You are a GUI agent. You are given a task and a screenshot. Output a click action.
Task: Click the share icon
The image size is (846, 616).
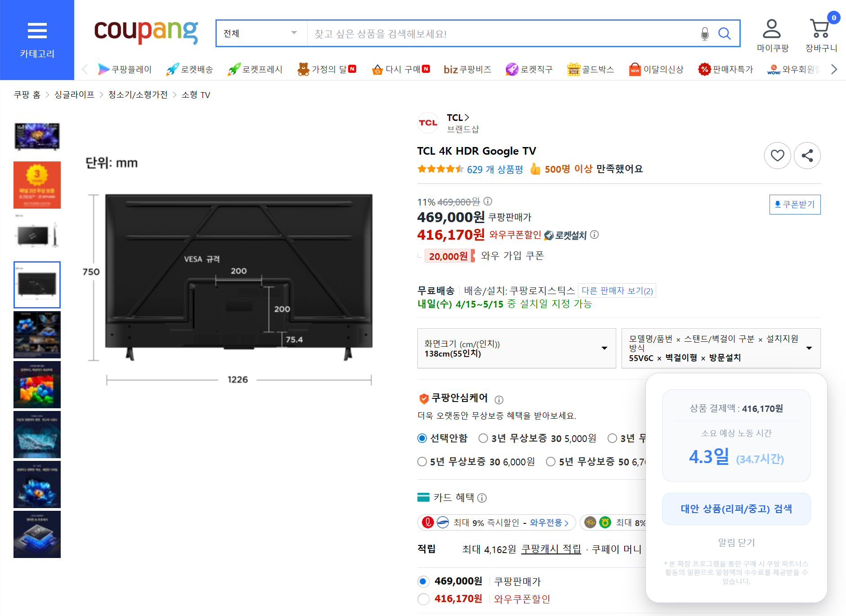click(807, 156)
